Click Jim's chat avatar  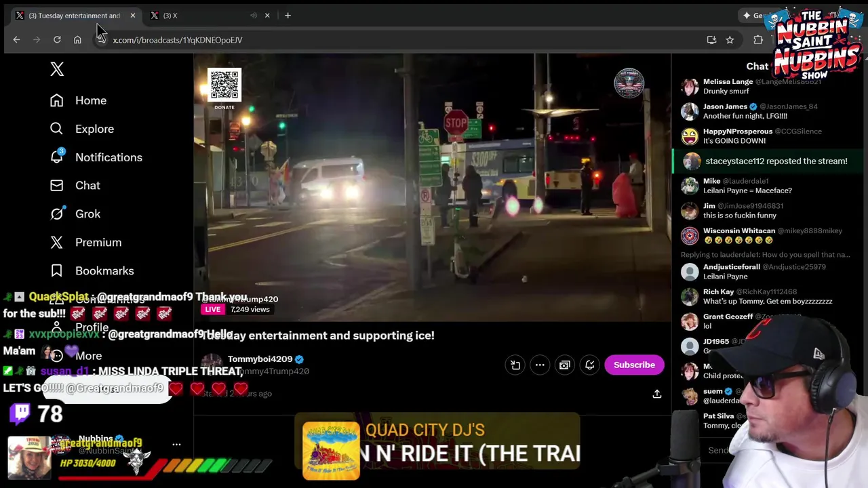690,211
